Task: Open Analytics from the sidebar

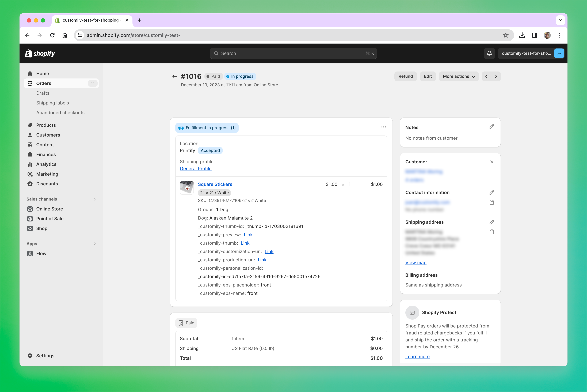Action: point(46,164)
